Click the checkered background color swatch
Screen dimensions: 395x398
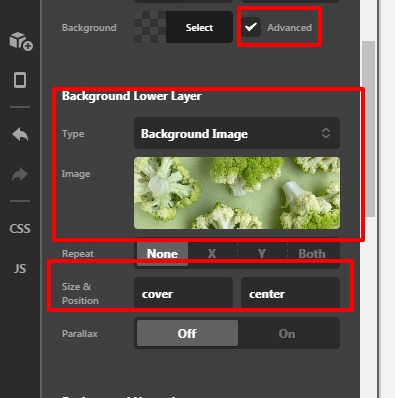coord(150,27)
